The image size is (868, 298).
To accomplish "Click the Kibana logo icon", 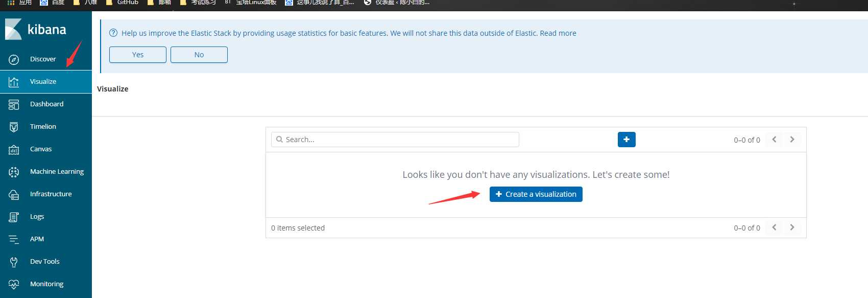I will tap(14, 29).
